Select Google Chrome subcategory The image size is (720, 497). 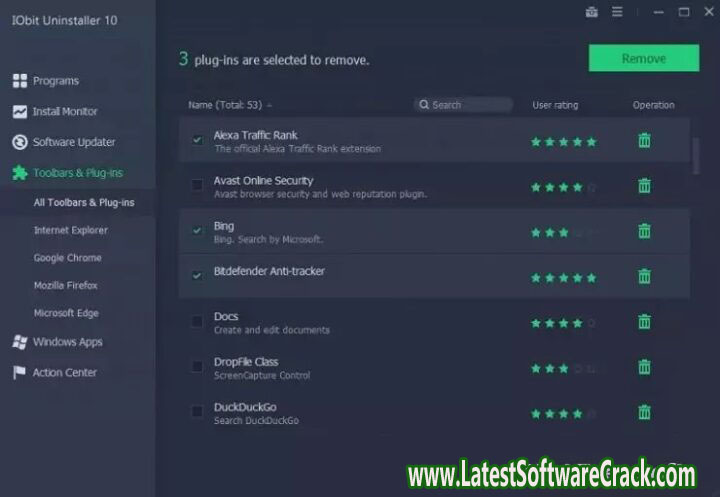pyautogui.click(x=68, y=258)
